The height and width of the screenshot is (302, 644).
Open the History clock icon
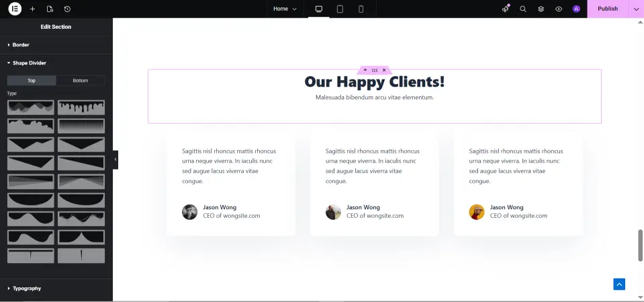tap(67, 9)
